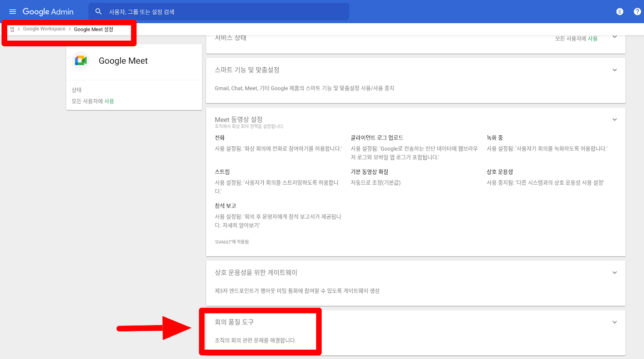This screenshot has width=644, height=359.
Task: Select the 클라이언트 로그 업로드 setting
Action: 377,138
